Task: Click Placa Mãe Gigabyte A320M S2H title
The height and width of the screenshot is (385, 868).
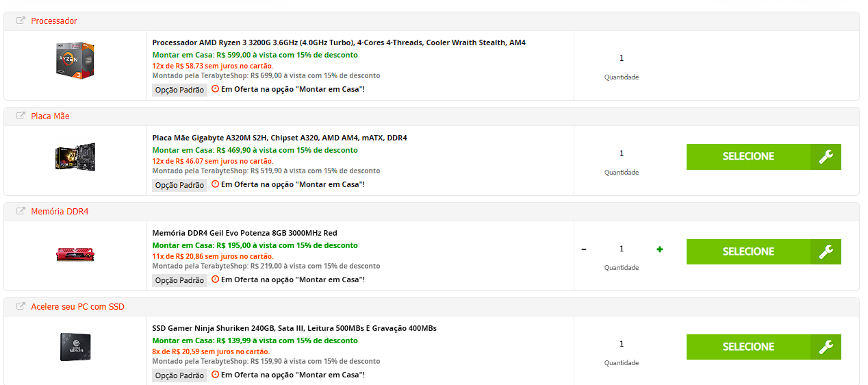Action: click(279, 138)
